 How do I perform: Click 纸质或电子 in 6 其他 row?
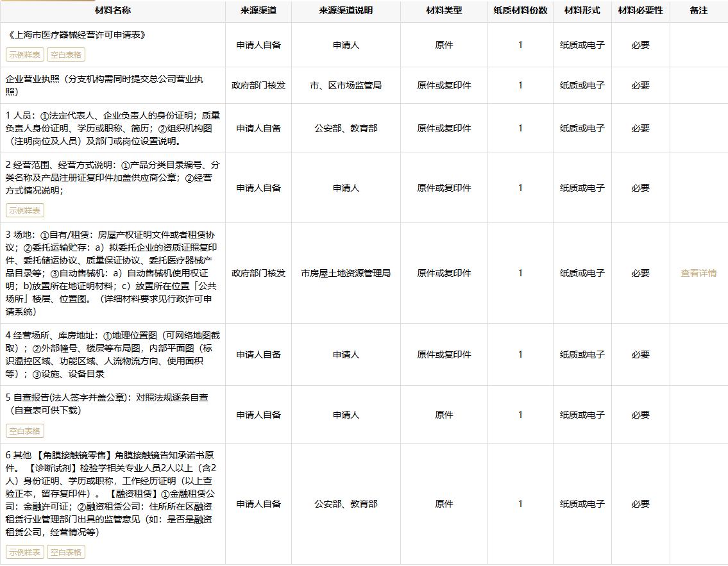tap(582, 504)
